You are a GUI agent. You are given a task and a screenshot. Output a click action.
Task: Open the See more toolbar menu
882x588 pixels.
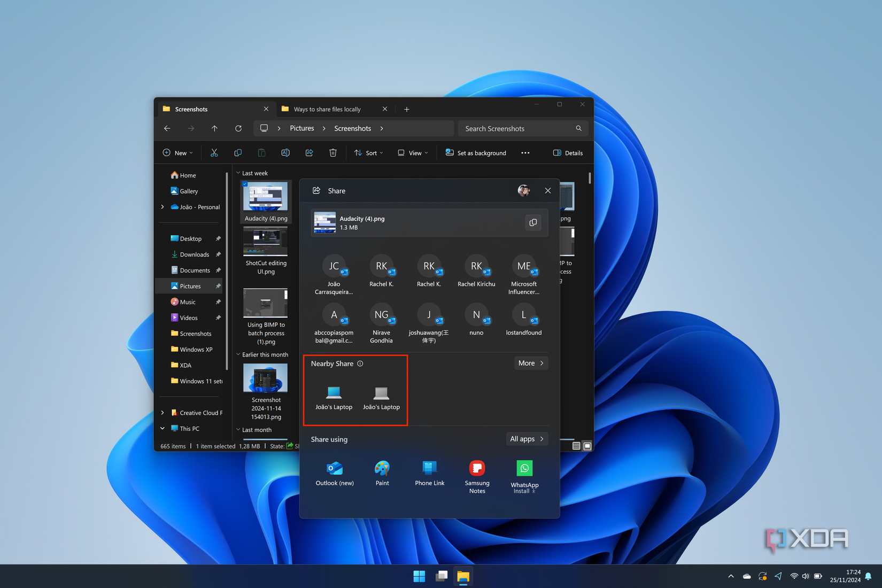tap(525, 152)
